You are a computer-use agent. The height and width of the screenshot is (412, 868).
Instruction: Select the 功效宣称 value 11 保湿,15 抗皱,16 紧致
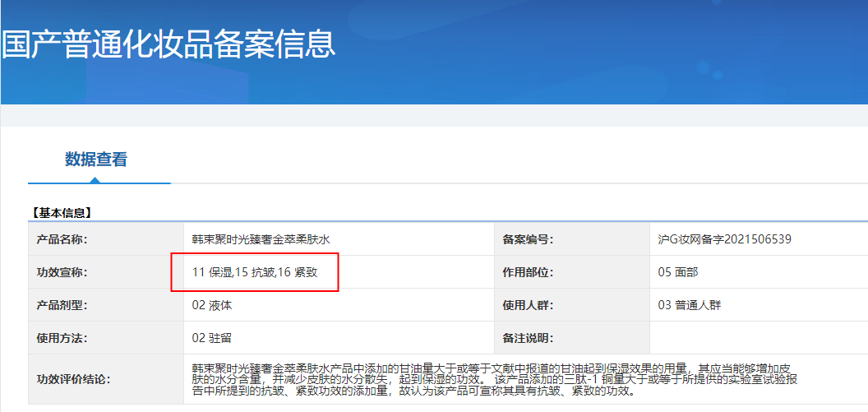tap(255, 272)
